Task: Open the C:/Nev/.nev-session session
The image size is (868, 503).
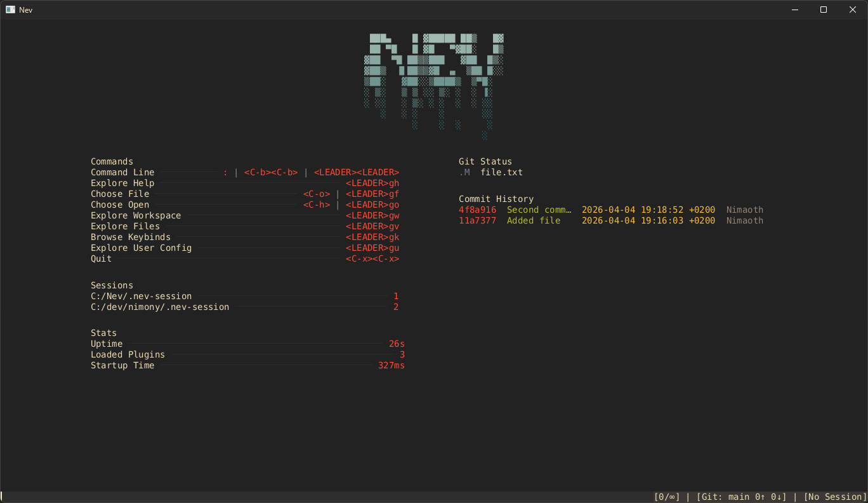Action: [245, 296]
